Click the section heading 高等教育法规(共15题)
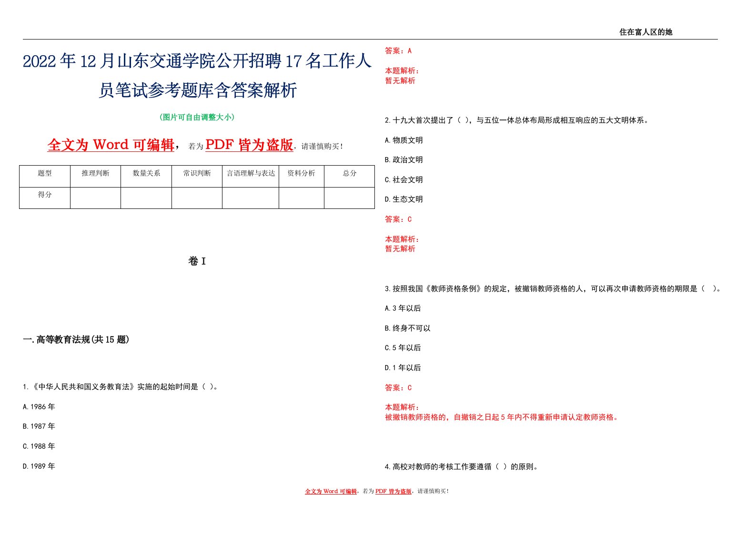The height and width of the screenshot is (534, 756). pyautogui.click(x=76, y=340)
